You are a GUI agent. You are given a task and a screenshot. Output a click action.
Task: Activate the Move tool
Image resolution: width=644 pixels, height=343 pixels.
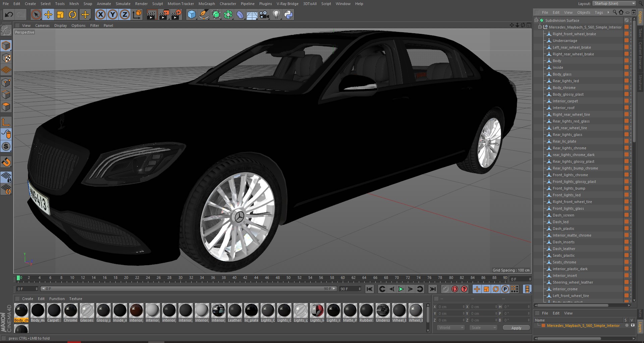pyautogui.click(x=48, y=14)
